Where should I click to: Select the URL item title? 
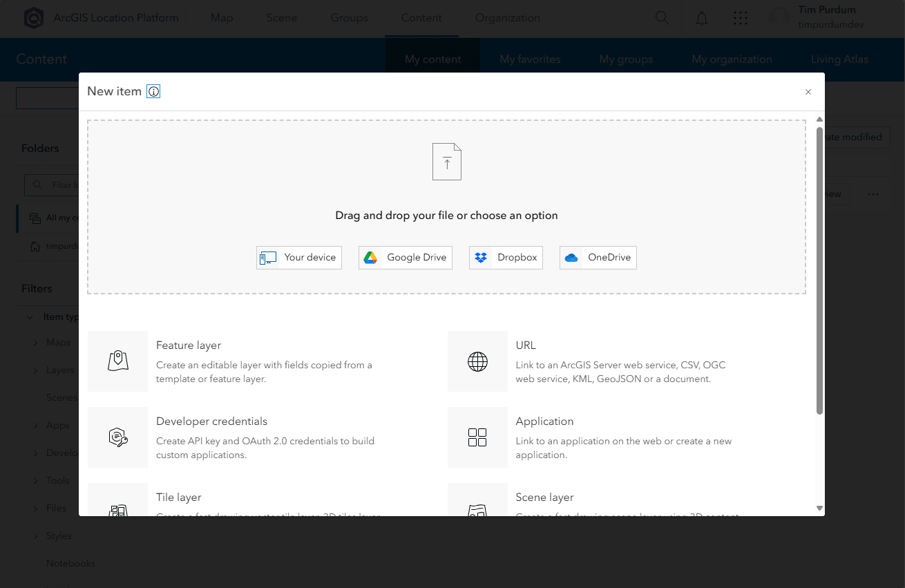point(526,345)
